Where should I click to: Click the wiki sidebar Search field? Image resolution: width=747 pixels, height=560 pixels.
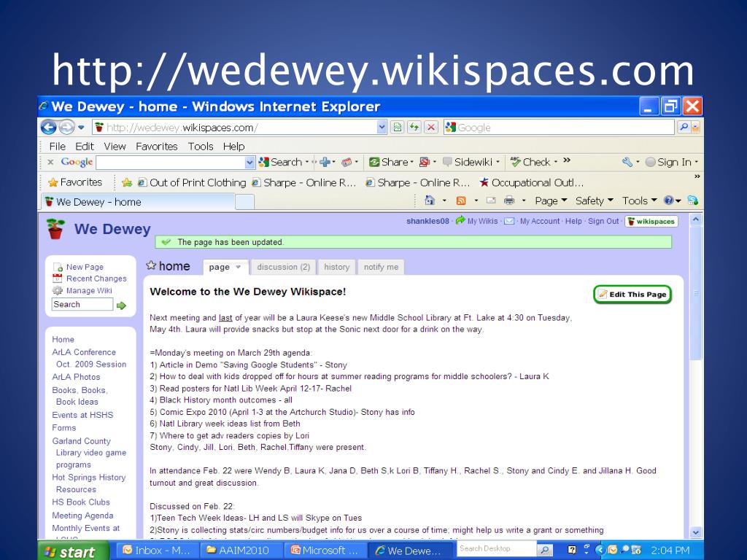click(82, 304)
